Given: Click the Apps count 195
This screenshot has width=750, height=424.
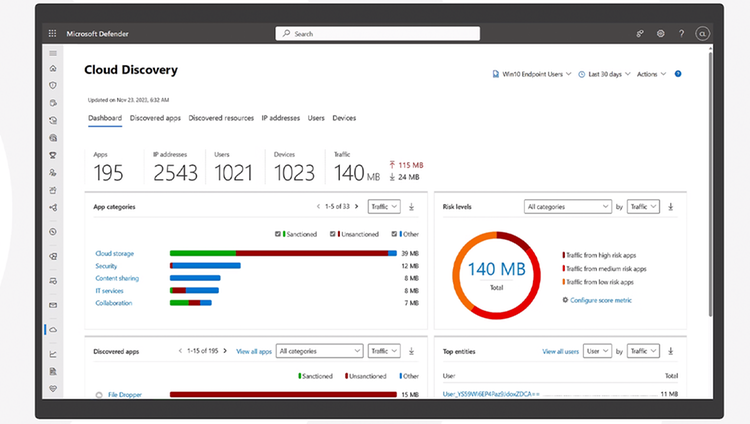Looking at the screenshot, I should point(109,173).
